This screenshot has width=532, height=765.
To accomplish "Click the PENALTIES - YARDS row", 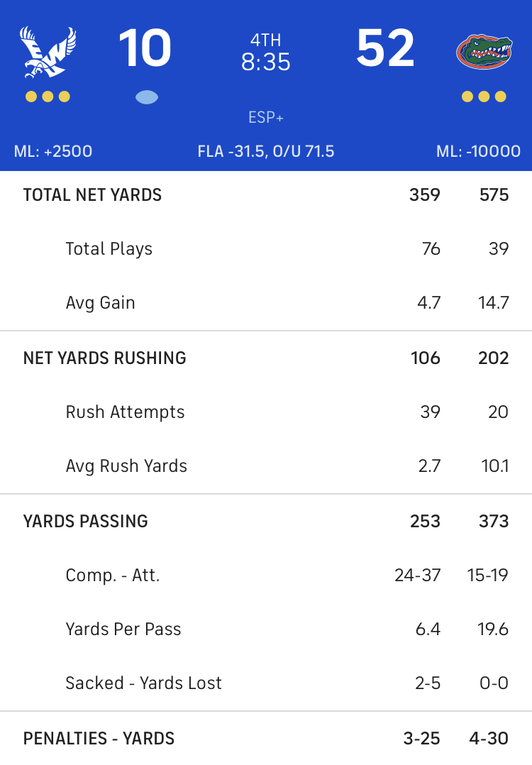I will (266, 738).
